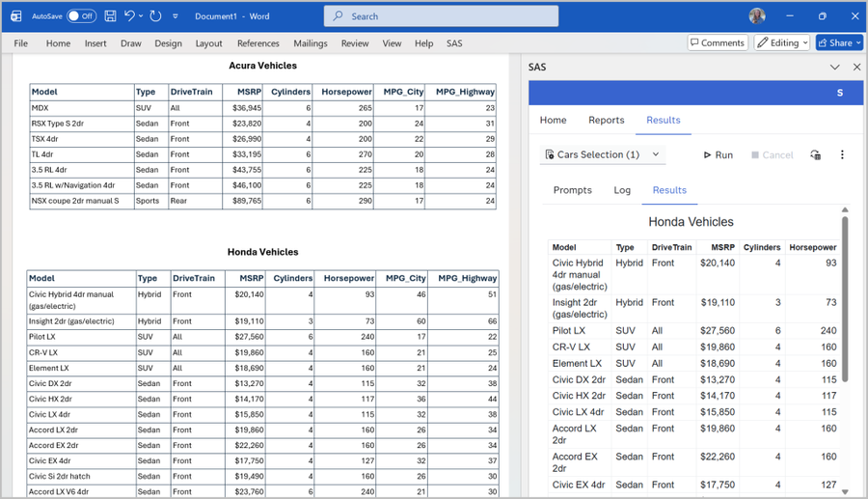Click the Cancel button
The height and width of the screenshot is (499, 868).
tap(773, 155)
